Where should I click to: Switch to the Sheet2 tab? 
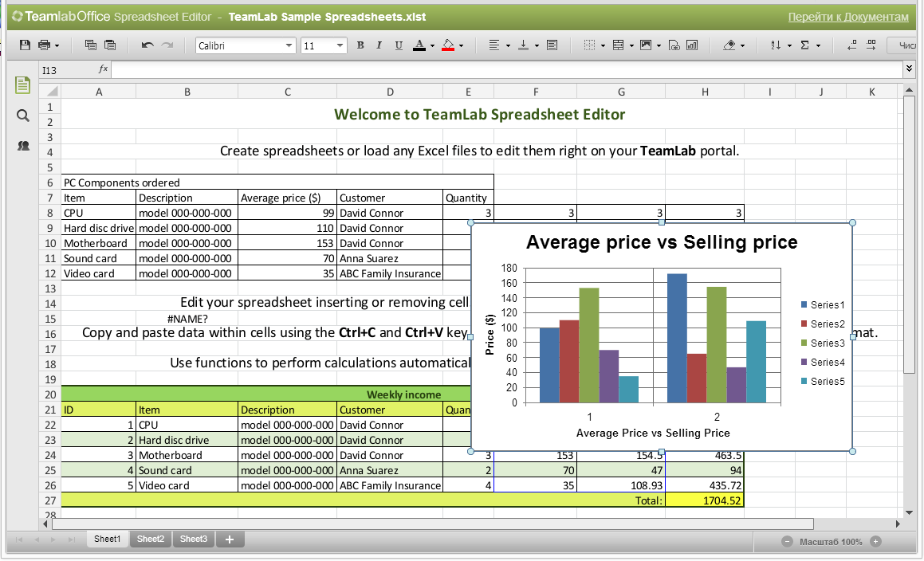point(150,539)
